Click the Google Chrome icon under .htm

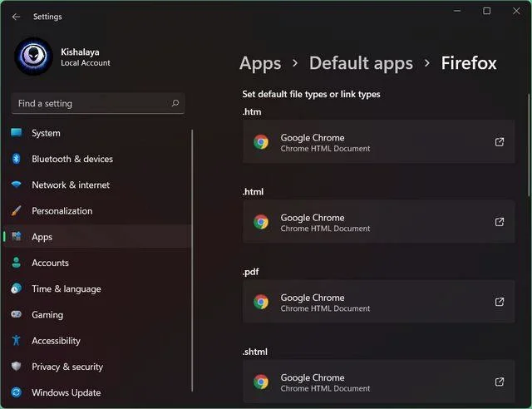tap(261, 142)
